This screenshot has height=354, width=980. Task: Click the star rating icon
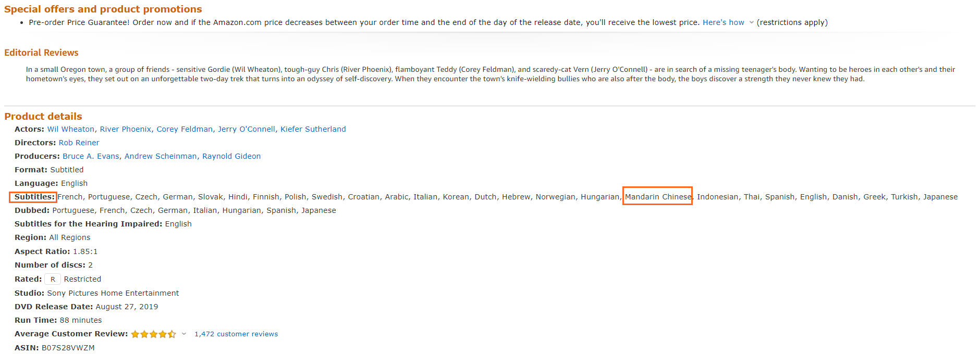pos(153,334)
